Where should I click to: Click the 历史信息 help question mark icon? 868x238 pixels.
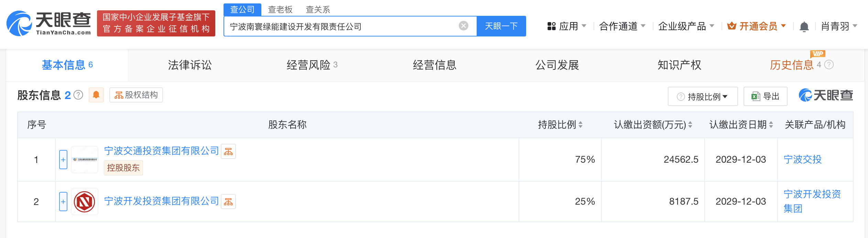(829, 65)
